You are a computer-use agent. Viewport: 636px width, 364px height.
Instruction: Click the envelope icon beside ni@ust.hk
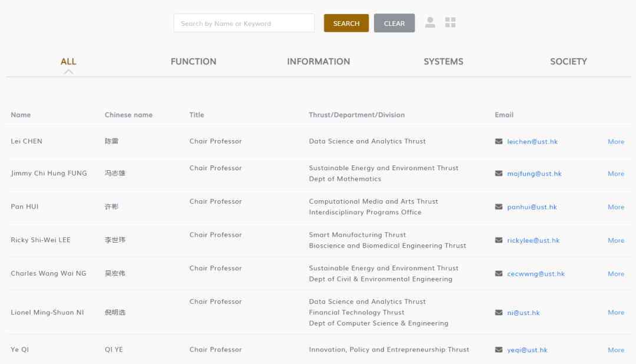coord(499,313)
